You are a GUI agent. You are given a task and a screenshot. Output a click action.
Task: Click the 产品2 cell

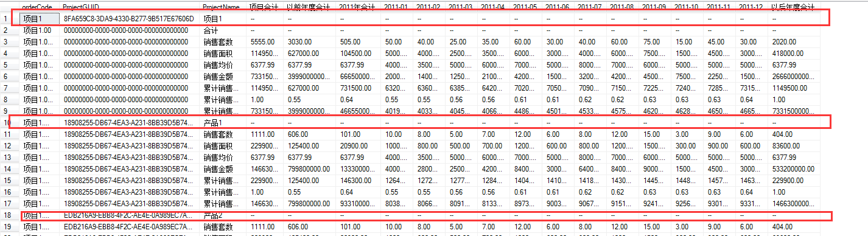coord(213,215)
